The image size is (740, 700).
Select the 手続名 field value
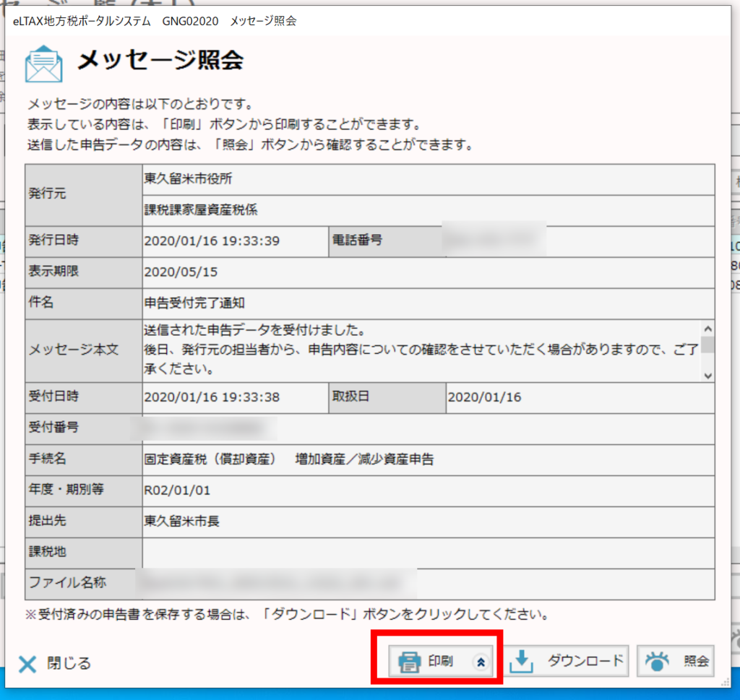(x=289, y=459)
